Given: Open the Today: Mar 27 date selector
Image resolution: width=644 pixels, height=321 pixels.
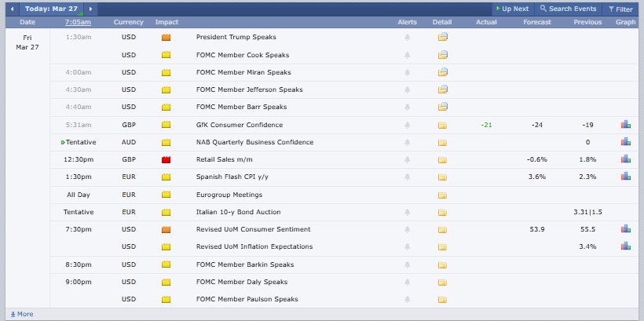Looking at the screenshot, I should 51,9.
